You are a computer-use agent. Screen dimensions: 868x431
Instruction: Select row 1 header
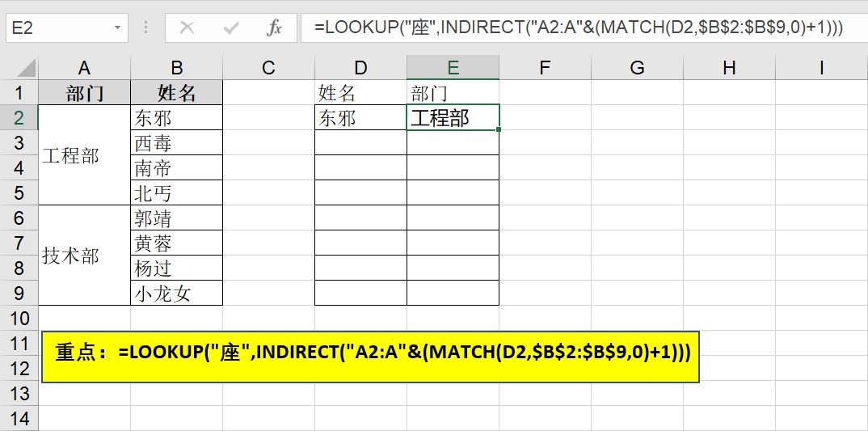coord(19,92)
